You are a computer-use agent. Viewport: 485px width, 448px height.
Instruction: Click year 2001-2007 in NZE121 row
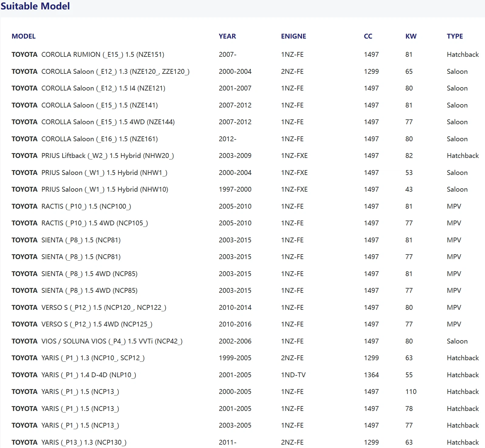click(235, 88)
